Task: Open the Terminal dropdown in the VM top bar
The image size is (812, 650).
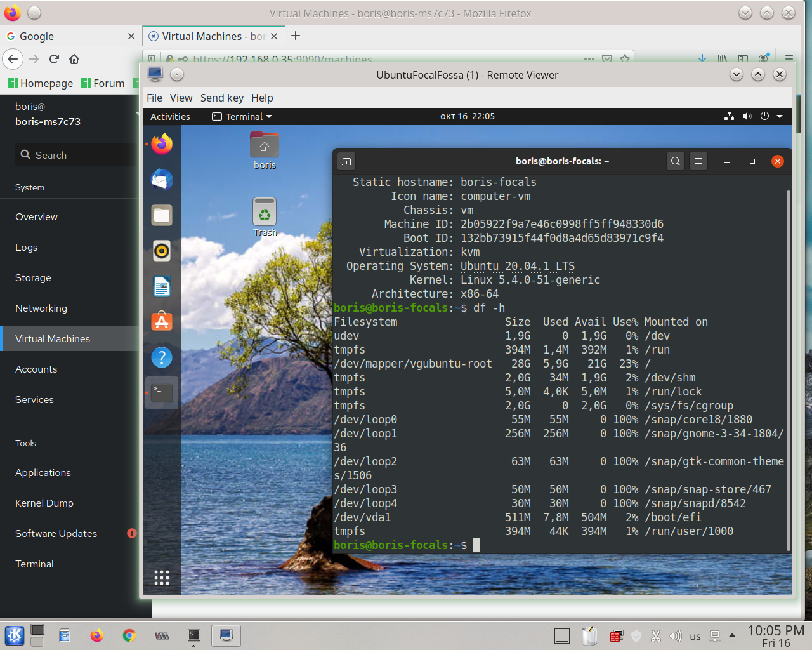Action: (x=241, y=116)
